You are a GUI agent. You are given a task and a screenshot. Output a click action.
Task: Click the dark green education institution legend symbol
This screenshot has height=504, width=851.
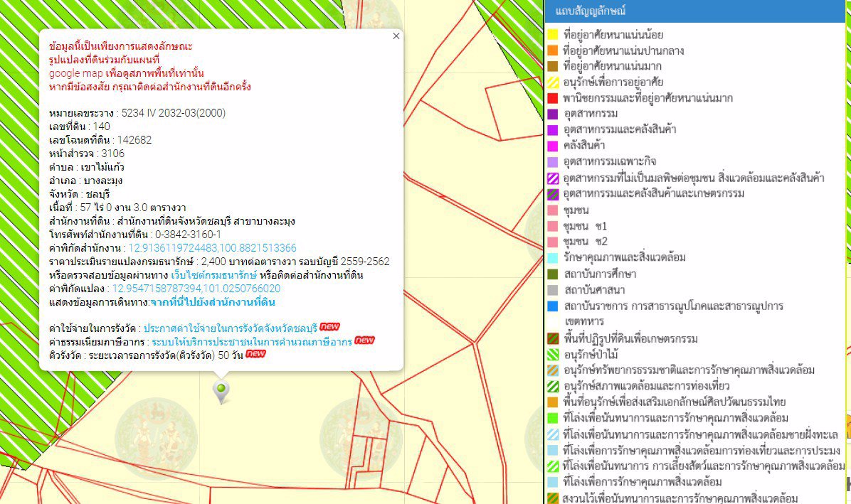tap(552, 274)
